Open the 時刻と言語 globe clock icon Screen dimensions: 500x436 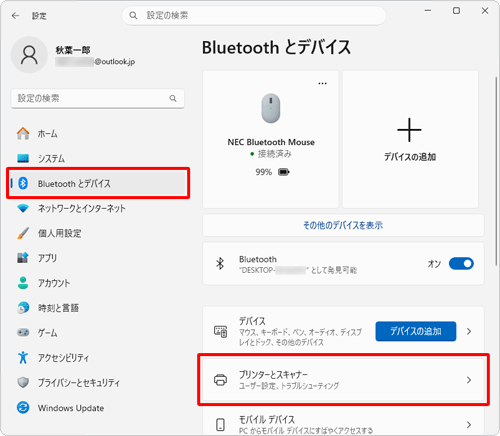click(23, 308)
